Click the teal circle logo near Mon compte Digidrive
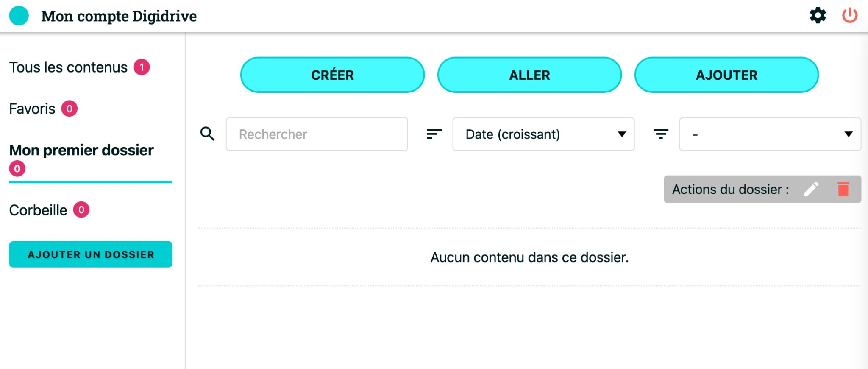The image size is (868, 369). (x=19, y=16)
